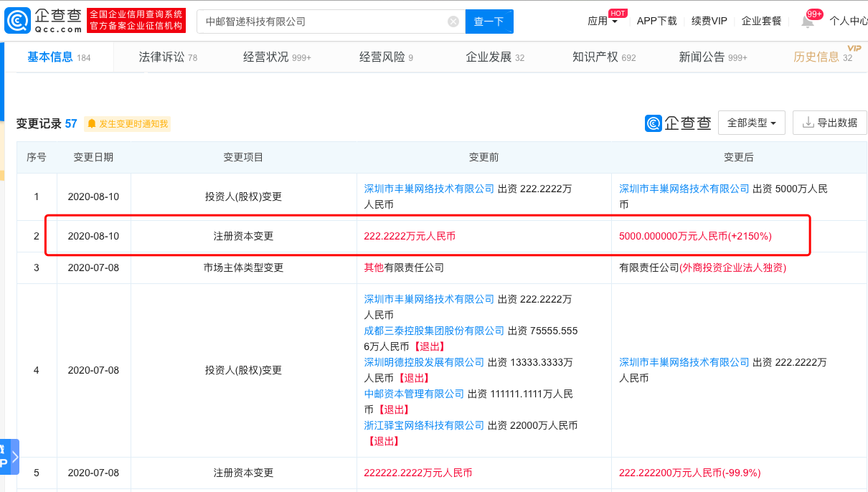Open the 全部类型 filter dropdown
868x492 pixels.
click(x=752, y=123)
